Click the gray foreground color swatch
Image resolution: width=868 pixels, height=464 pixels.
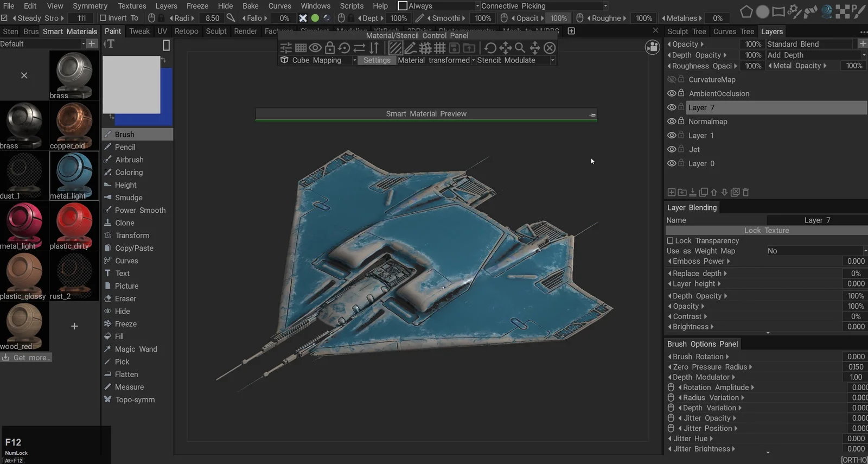coord(131,85)
